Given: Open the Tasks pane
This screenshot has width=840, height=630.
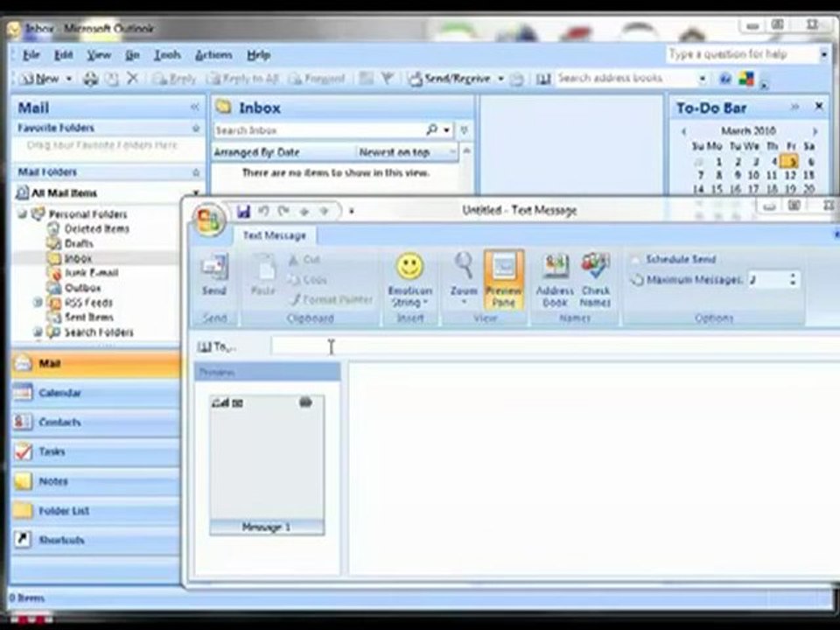Looking at the screenshot, I should click(x=95, y=451).
